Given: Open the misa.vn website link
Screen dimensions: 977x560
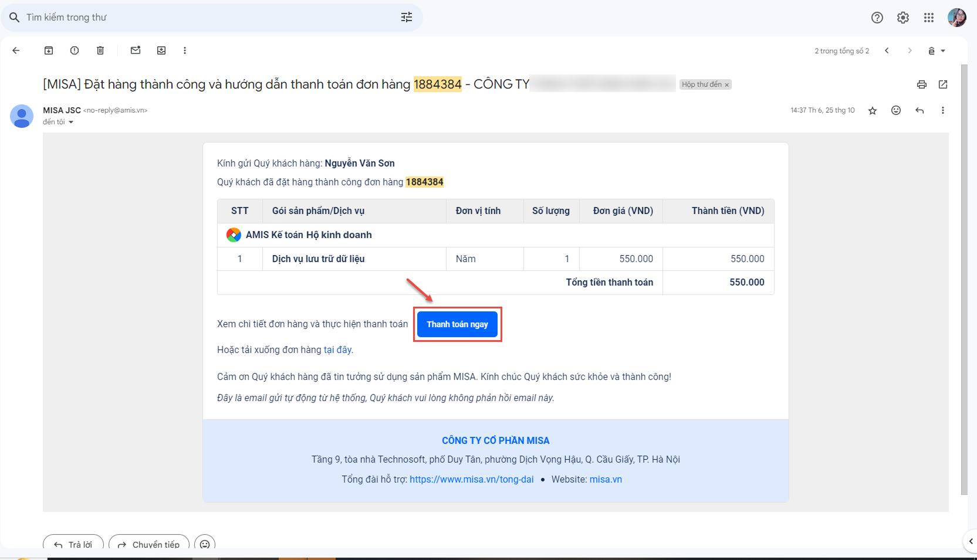Looking at the screenshot, I should [x=606, y=479].
